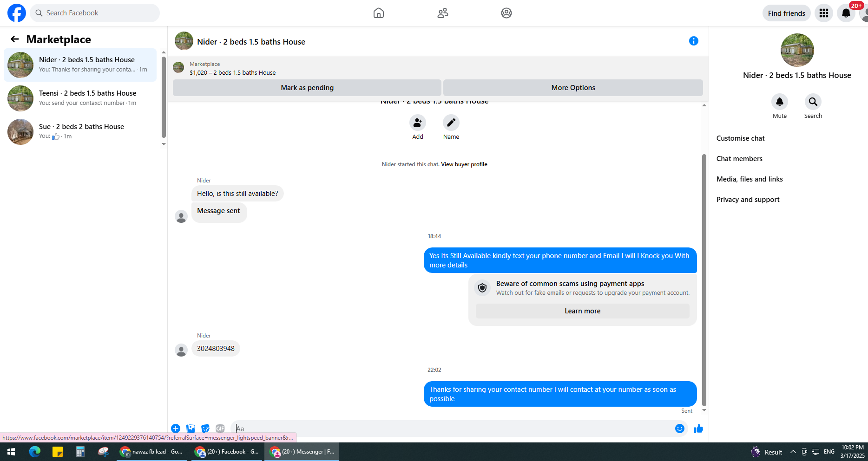Open Snipping Tool from the taskbar
Viewport: 868px width, 461px height.
point(103,452)
